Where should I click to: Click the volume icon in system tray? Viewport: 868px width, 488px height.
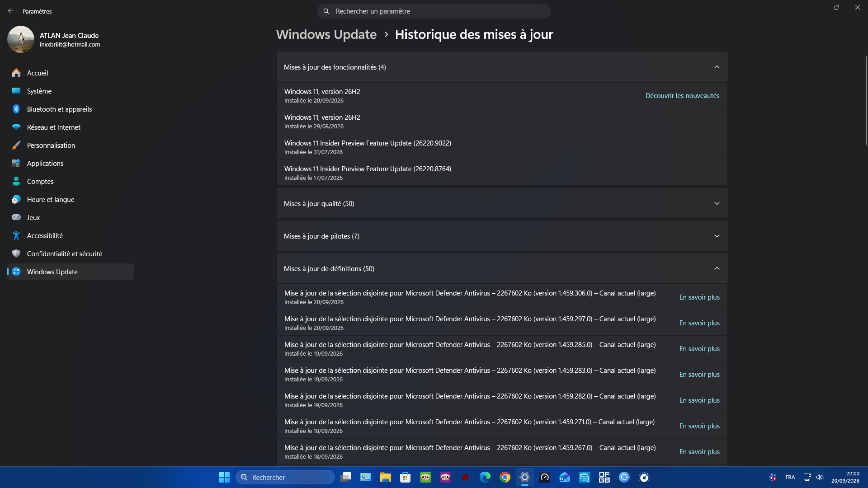point(820,477)
